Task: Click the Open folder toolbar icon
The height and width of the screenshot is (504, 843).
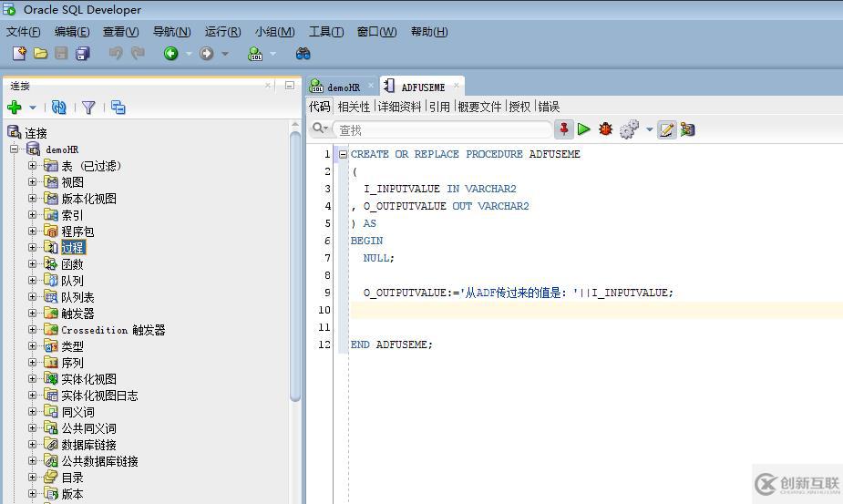Action: click(x=40, y=53)
